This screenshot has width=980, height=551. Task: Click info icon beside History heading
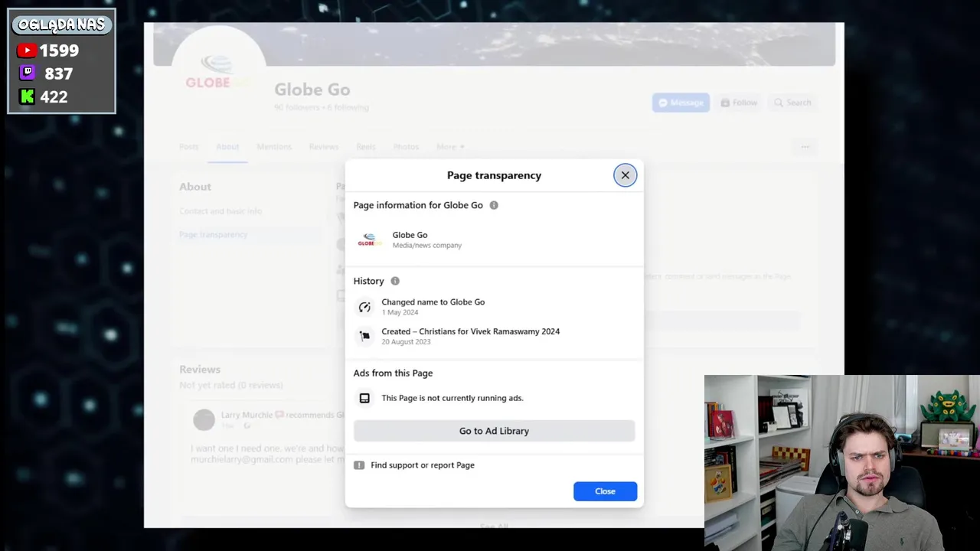click(395, 281)
